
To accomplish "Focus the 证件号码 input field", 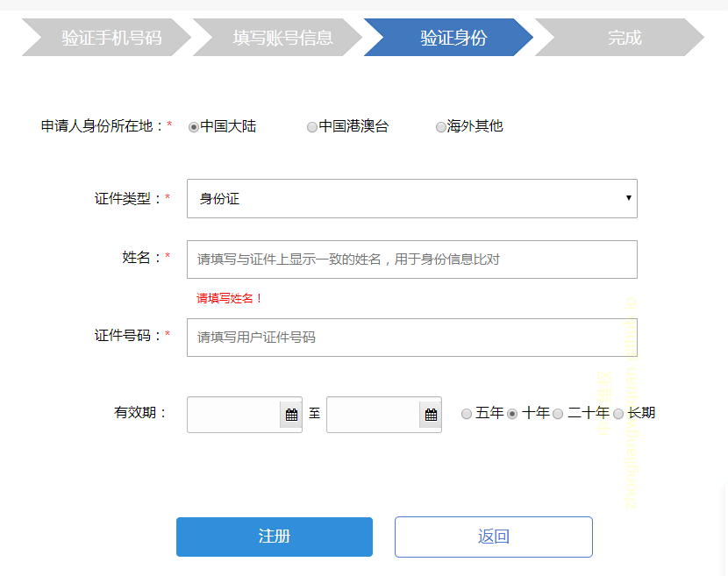I will click(x=412, y=338).
